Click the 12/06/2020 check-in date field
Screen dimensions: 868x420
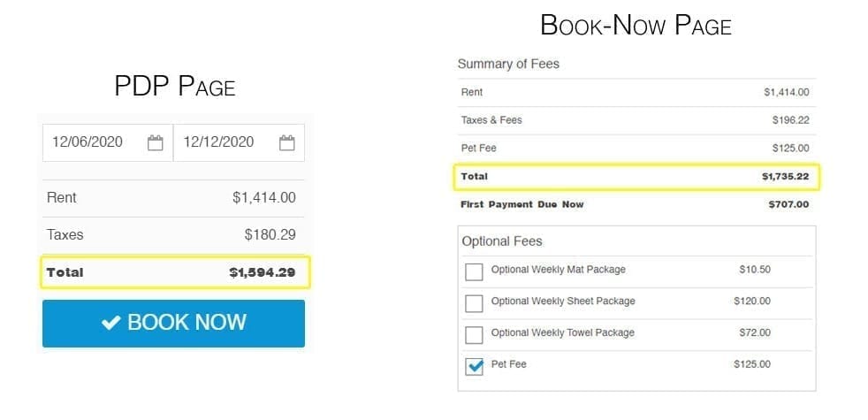click(88, 142)
